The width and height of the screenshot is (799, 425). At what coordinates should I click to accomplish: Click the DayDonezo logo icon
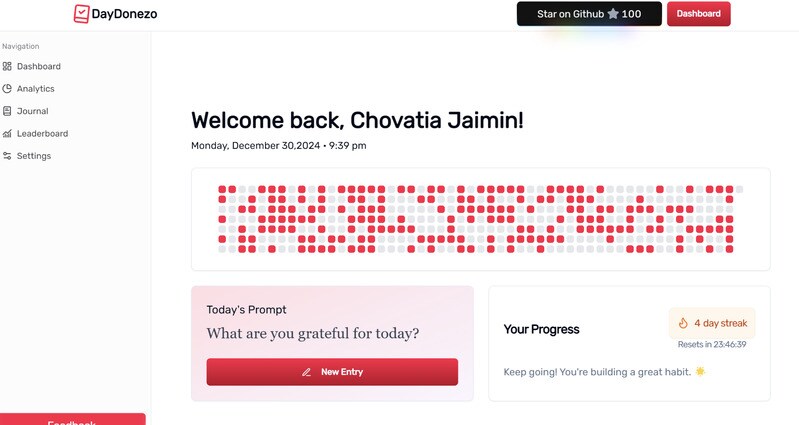click(81, 14)
